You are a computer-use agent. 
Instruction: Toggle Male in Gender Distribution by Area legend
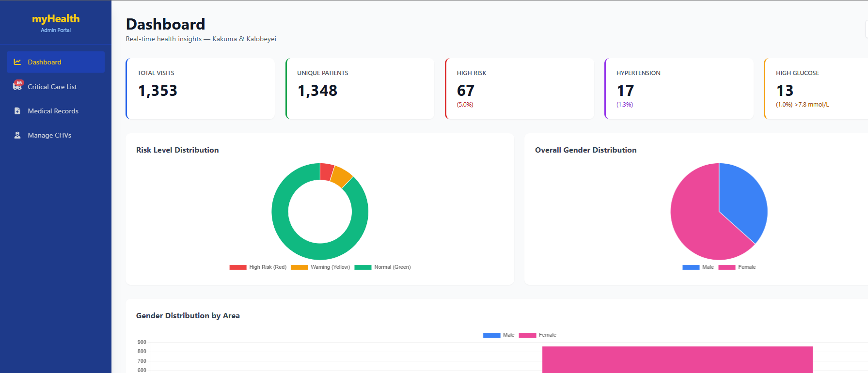[491, 335]
